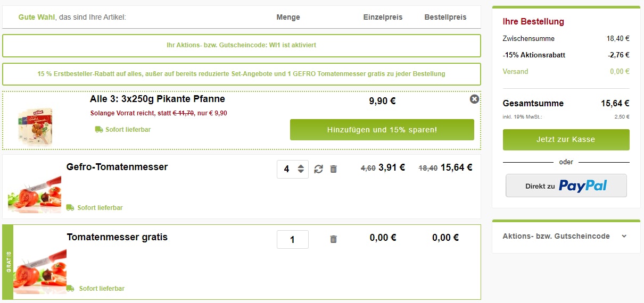
Task: Click the Aktions- bzw. Gutscheincode chevron arrow
Action: tap(624, 236)
